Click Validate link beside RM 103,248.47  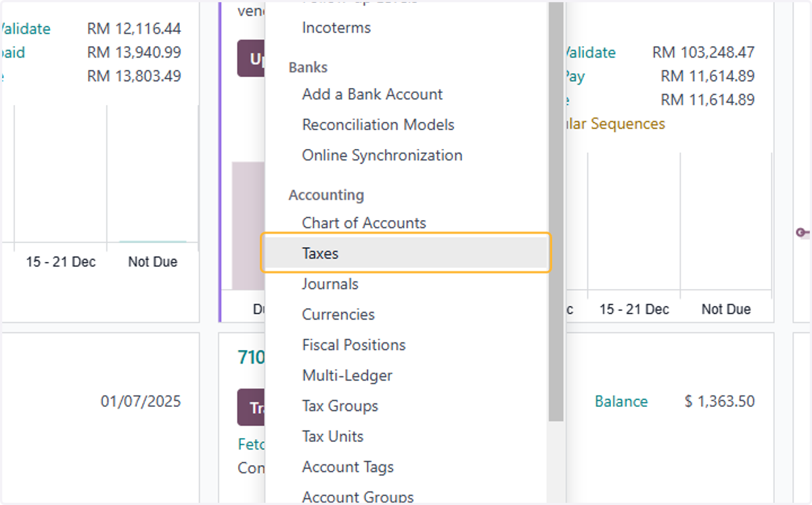click(x=591, y=52)
